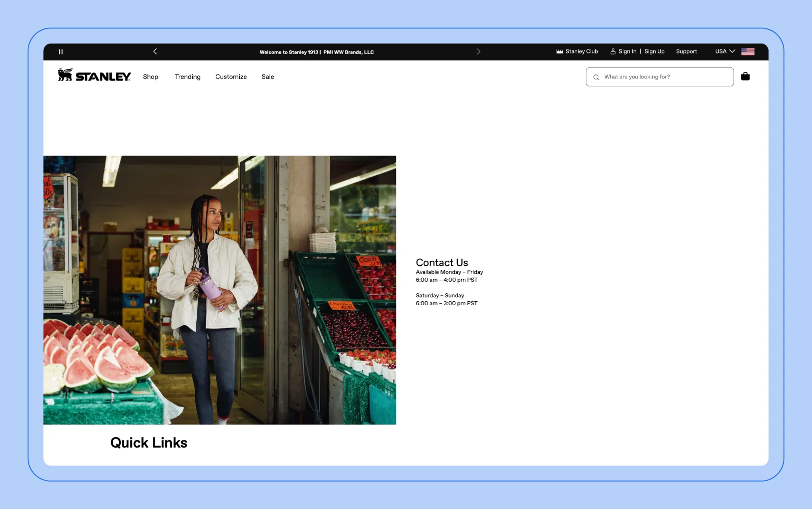
Task: Open the Trending menu
Action: pyautogui.click(x=187, y=77)
